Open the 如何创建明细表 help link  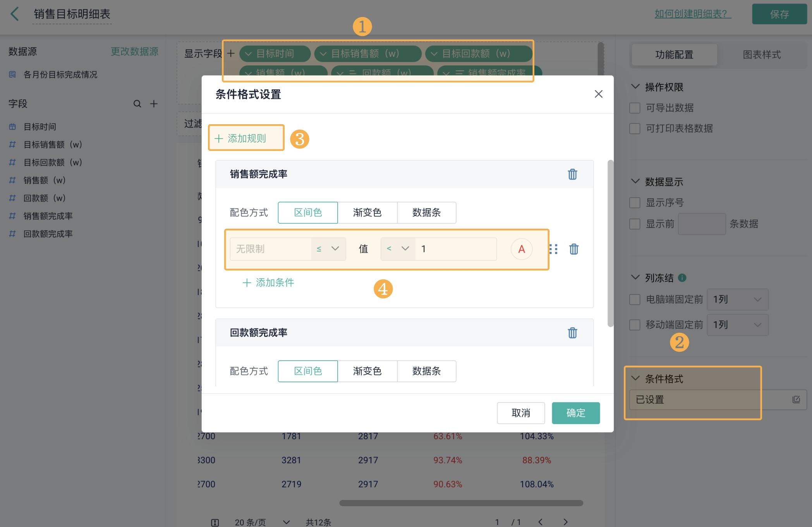point(693,14)
